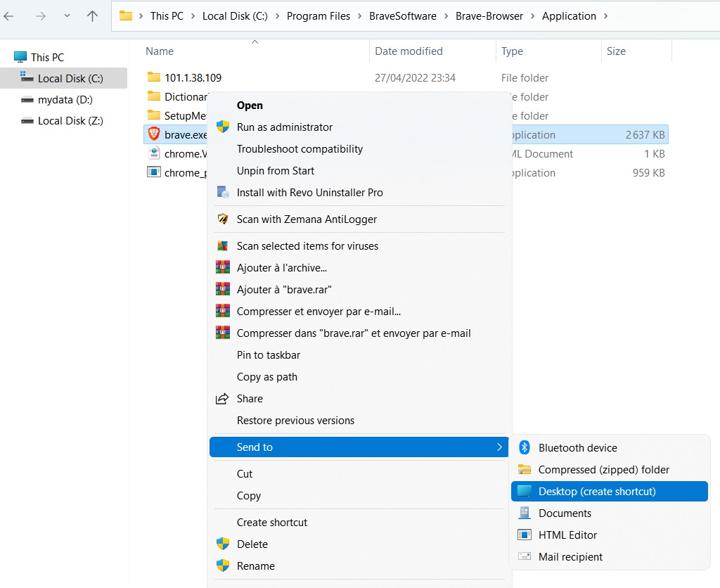
Task: Click the Brave icon next to brave.exe
Action: pos(153,135)
